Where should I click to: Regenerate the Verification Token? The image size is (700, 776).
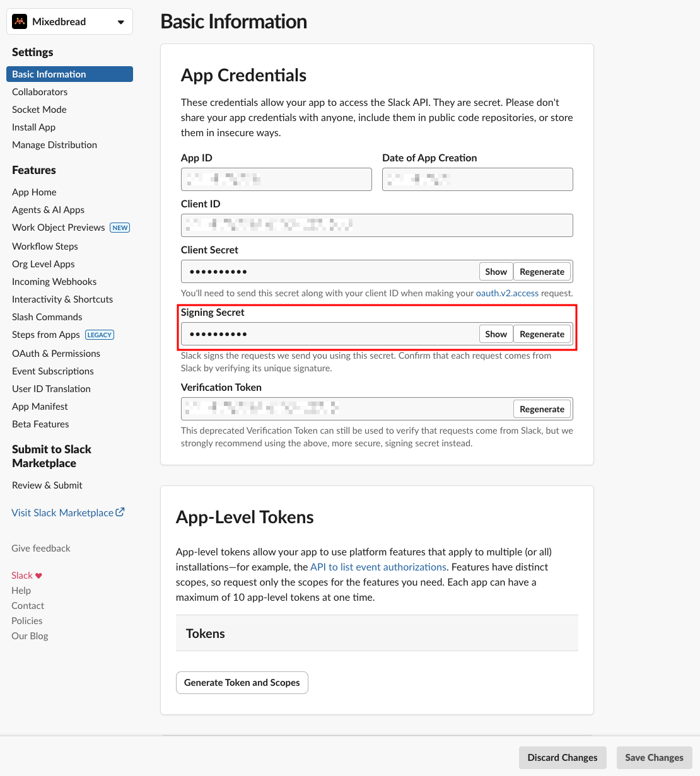tap(542, 409)
